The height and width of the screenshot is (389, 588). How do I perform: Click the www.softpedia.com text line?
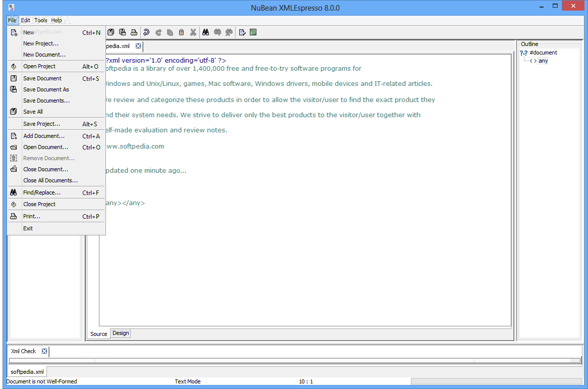coord(135,147)
